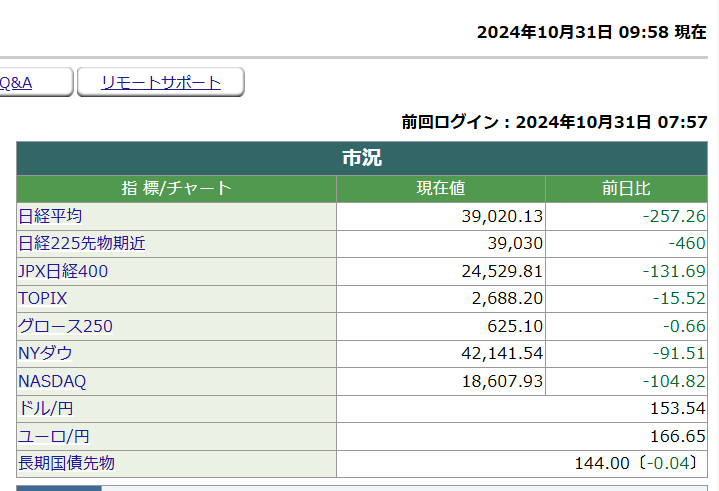This screenshot has width=719, height=491.
Task: Open リモートサポート remote support
Action: click(161, 83)
